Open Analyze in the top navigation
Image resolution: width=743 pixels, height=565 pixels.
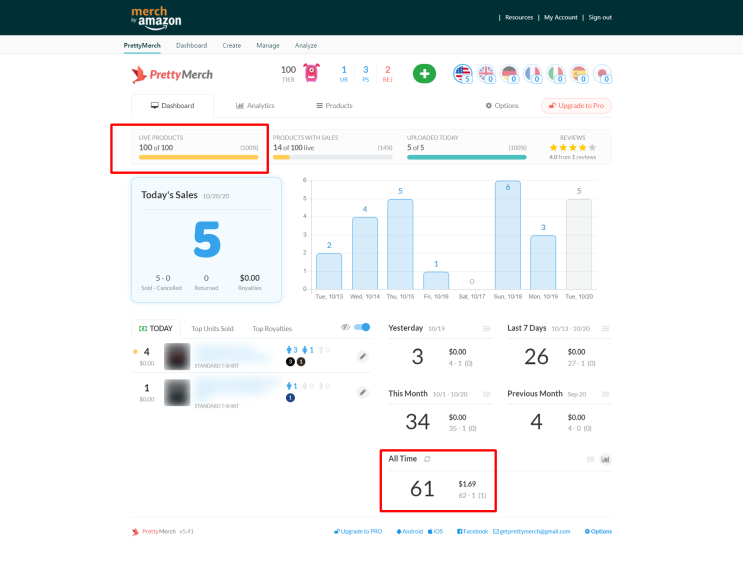pyautogui.click(x=306, y=46)
